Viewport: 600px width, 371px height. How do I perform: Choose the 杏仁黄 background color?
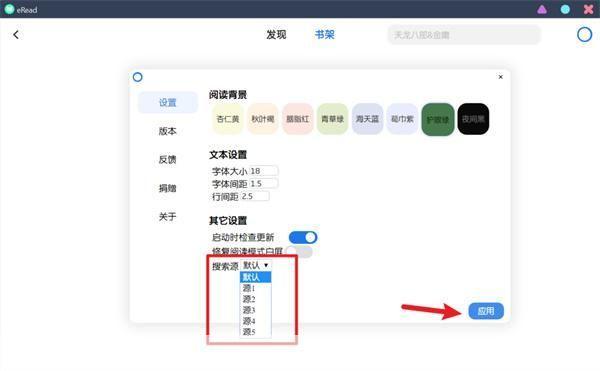point(228,119)
